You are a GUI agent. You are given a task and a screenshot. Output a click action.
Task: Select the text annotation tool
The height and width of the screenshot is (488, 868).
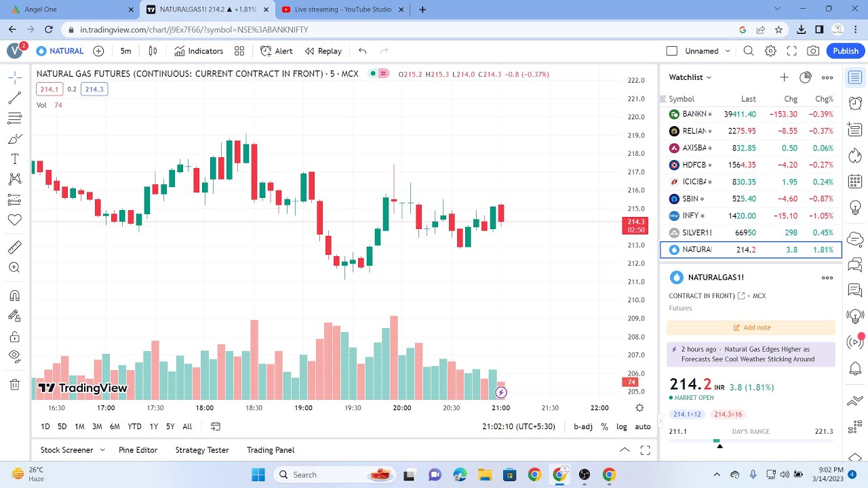coord(14,159)
